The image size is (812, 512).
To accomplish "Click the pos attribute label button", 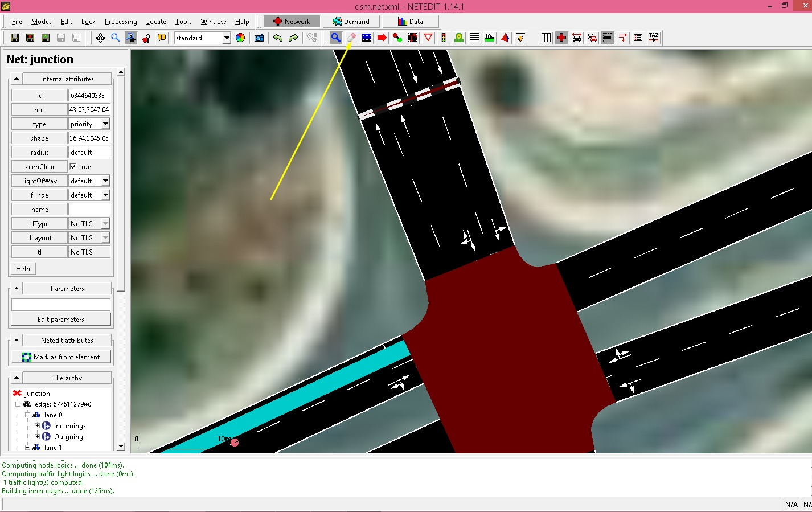I will click(39, 109).
